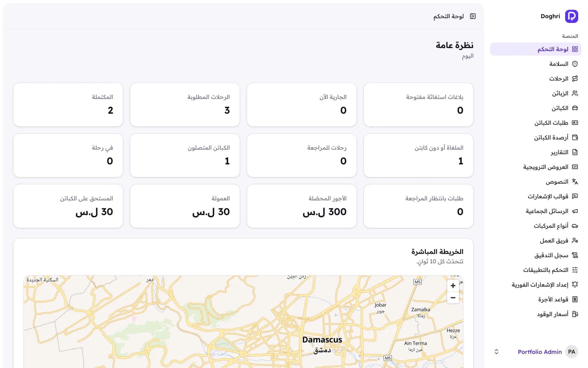
Task: Open طلبات الكباتن ID card icon
Action: [x=575, y=123]
